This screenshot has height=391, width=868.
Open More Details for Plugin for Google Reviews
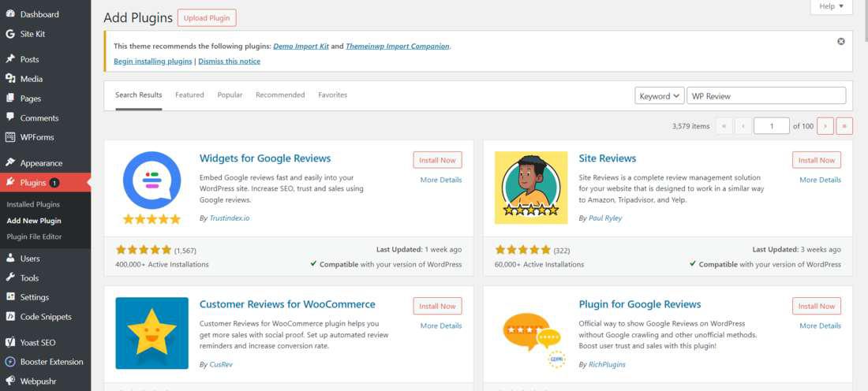(820, 326)
